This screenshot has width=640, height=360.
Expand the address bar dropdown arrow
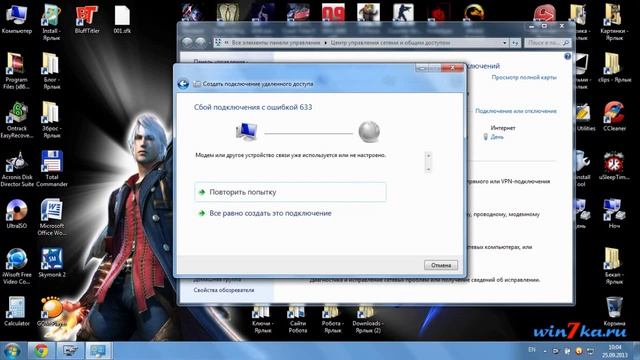505,42
